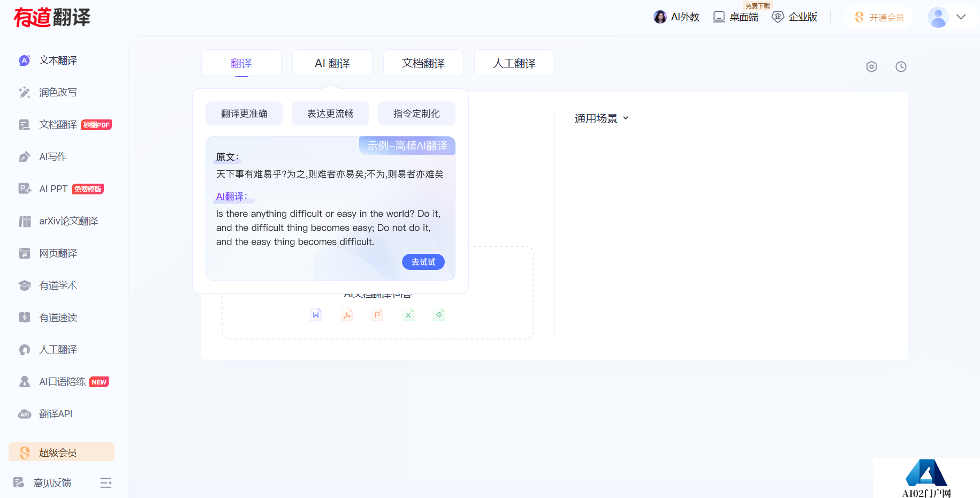Select the 表达更流畅 option

tap(330, 114)
